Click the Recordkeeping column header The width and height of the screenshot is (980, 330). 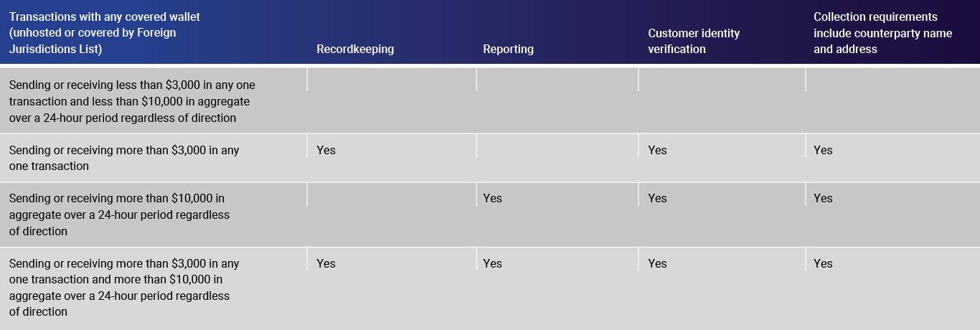[x=355, y=49]
